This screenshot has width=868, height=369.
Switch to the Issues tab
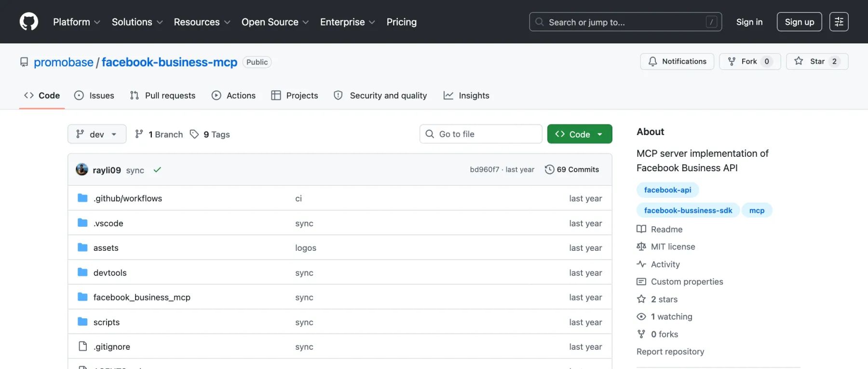click(95, 96)
